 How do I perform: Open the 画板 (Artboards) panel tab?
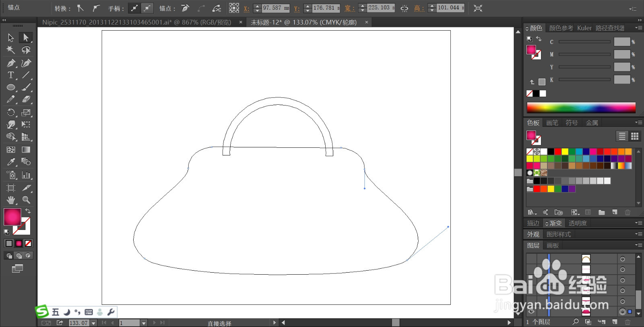[553, 245]
